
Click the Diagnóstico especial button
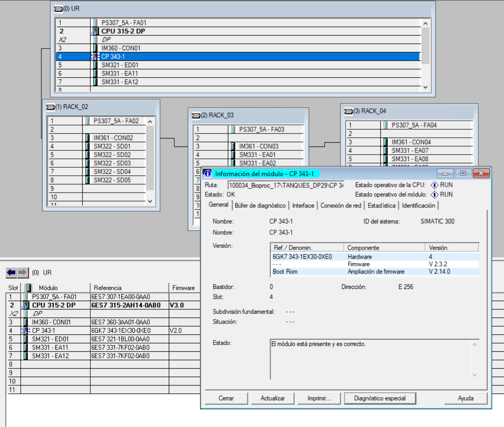[379, 398]
